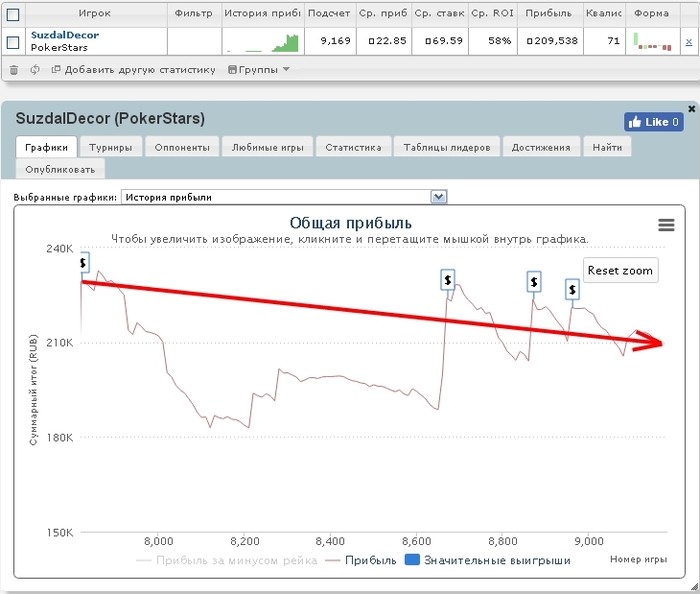
Task: Click Добавить другую статистику
Action: [x=133, y=70]
